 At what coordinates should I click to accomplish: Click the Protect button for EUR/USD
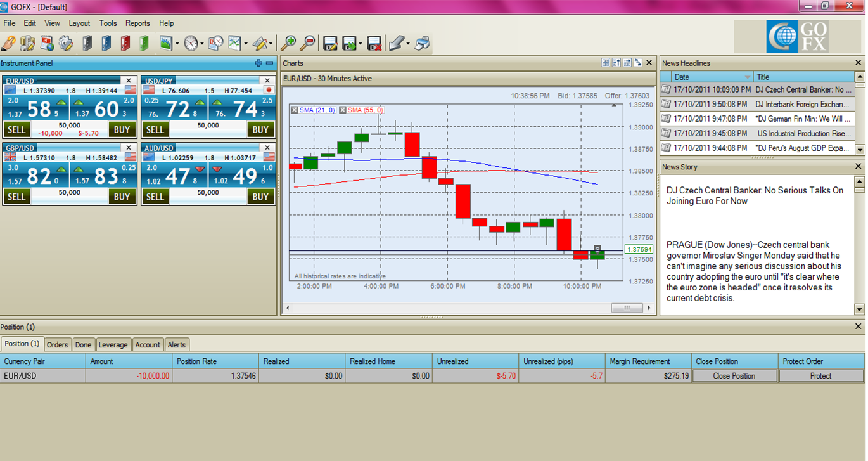click(821, 376)
